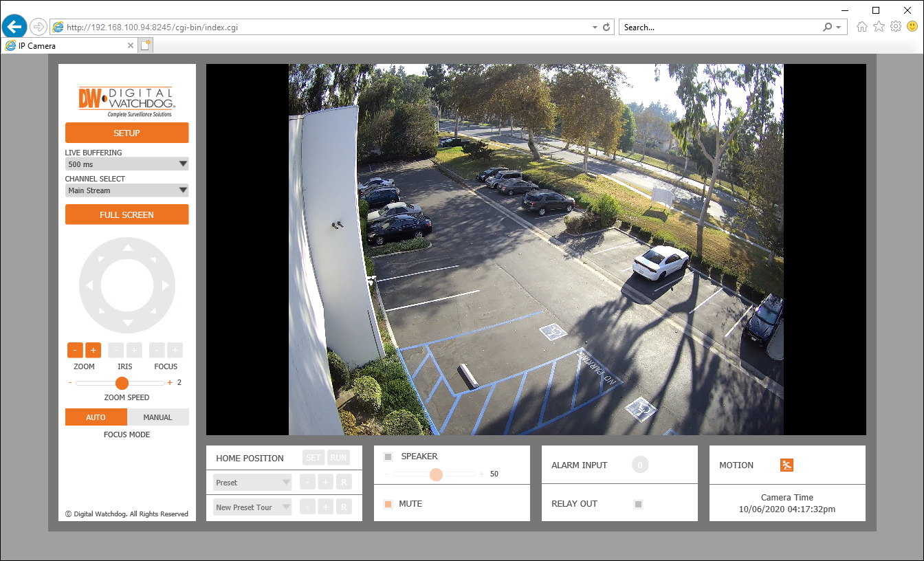The image size is (924, 561).
Task: Click the zoom speed slider handle
Action: pos(122,383)
